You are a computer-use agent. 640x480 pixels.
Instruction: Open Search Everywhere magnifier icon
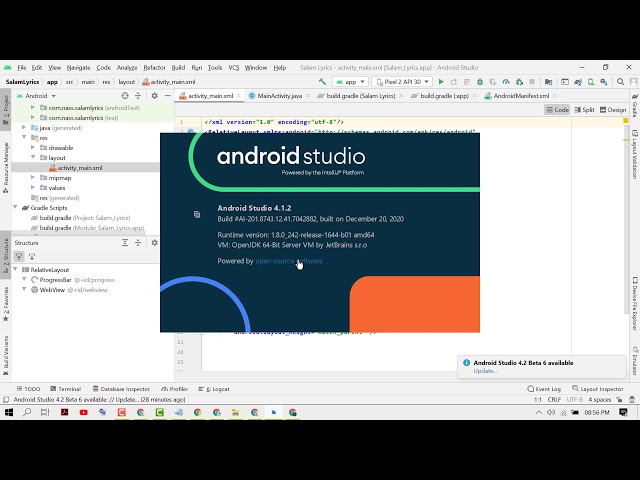coord(620,82)
